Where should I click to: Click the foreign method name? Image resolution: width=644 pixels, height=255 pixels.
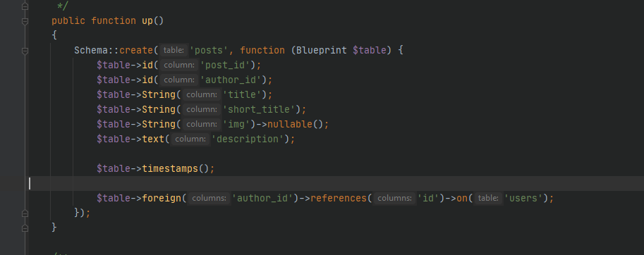pos(162,199)
